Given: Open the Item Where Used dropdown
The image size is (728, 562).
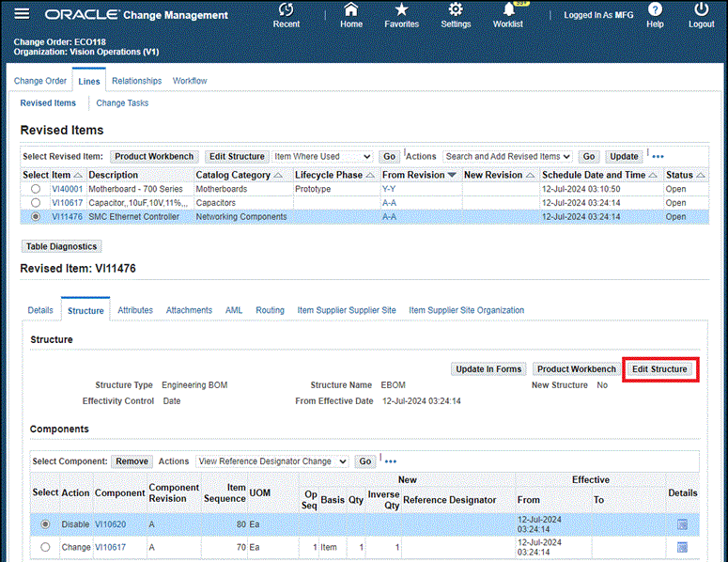Looking at the screenshot, I should click(x=322, y=157).
